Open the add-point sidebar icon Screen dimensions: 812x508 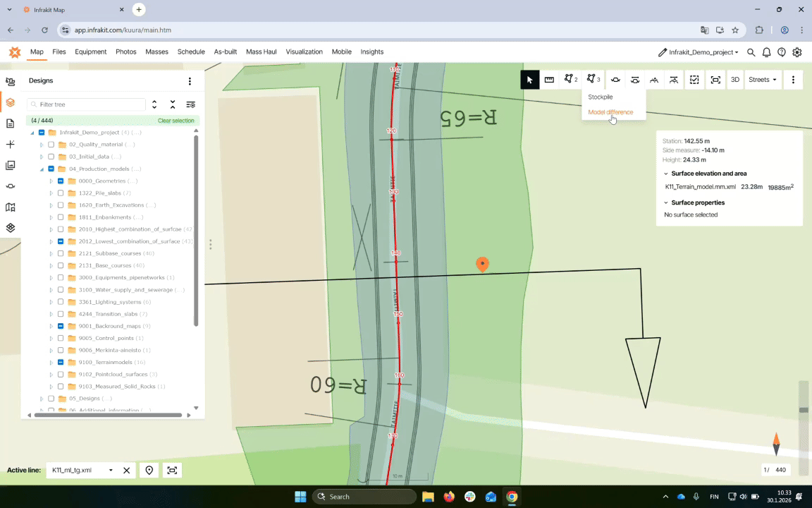(x=10, y=145)
